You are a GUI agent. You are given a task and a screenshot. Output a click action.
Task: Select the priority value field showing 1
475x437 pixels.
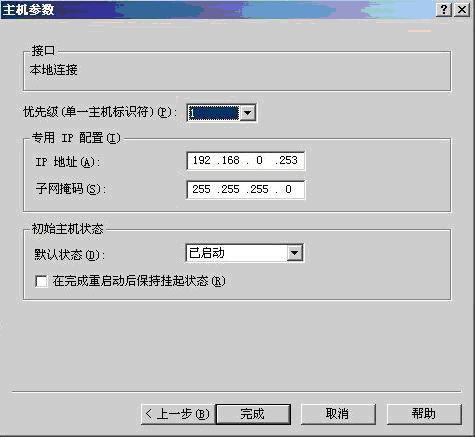coord(213,113)
